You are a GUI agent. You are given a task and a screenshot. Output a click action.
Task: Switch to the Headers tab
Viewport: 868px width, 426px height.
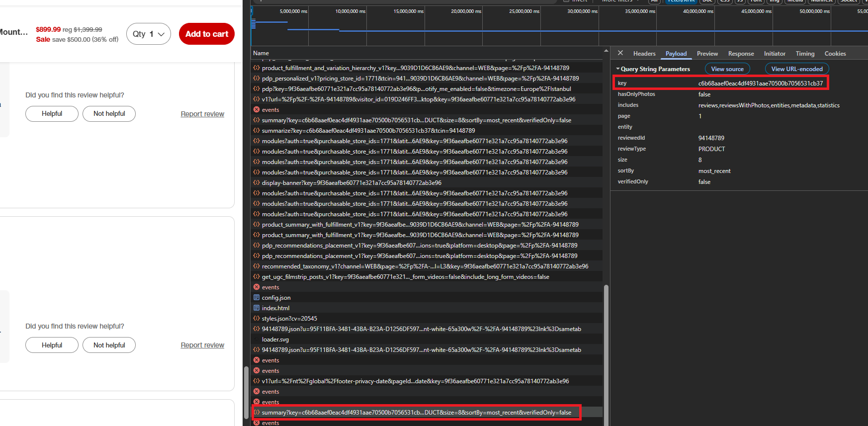point(644,54)
